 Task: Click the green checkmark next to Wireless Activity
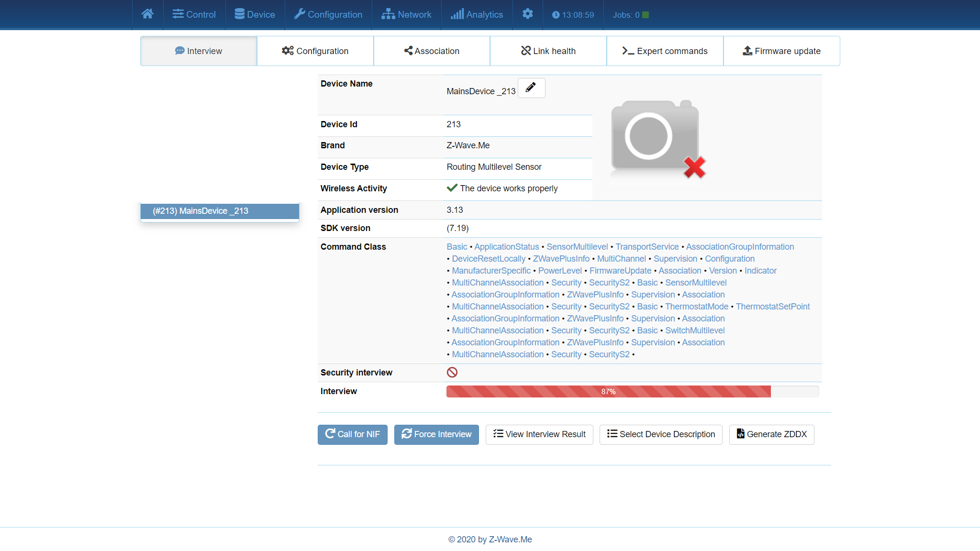(452, 188)
